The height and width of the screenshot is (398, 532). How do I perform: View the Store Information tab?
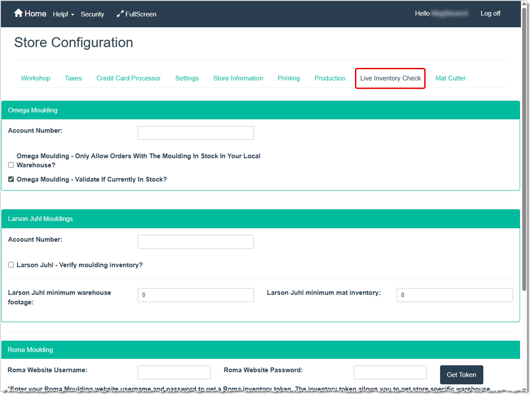pyautogui.click(x=238, y=78)
